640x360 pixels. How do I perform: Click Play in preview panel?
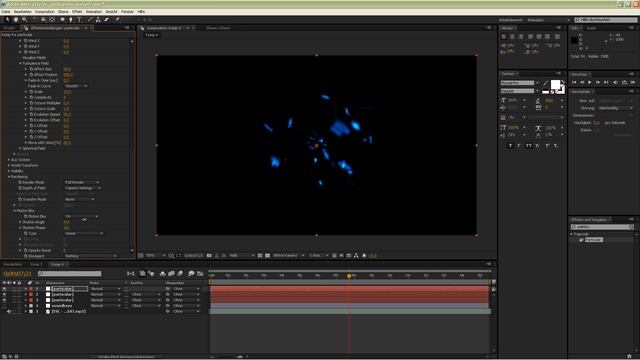[589, 82]
